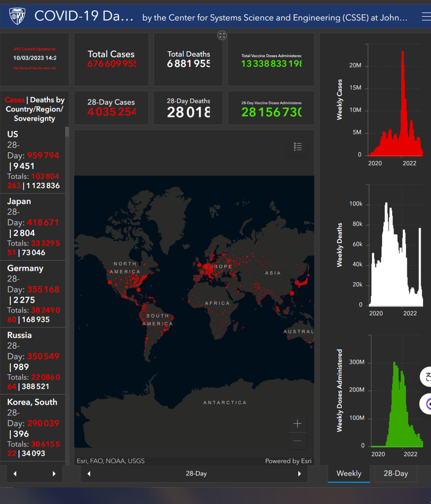The width and height of the screenshot is (431, 504).
Task: Switch charts to the 28-Day tab
Action: pyautogui.click(x=395, y=473)
